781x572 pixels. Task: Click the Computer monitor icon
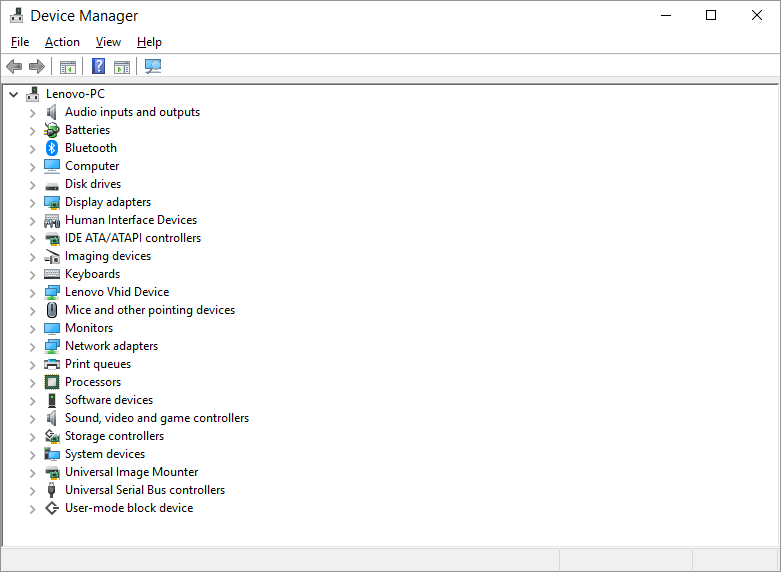click(52, 166)
